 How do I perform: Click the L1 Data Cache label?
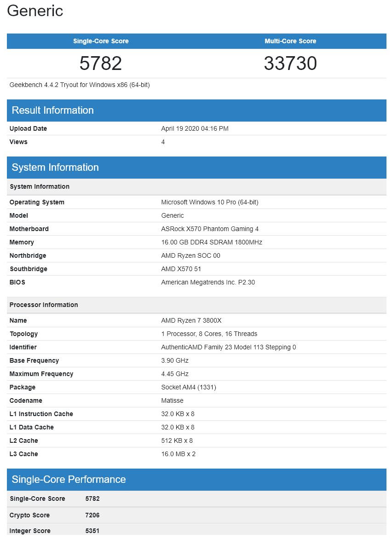click(x=32, y=428)
